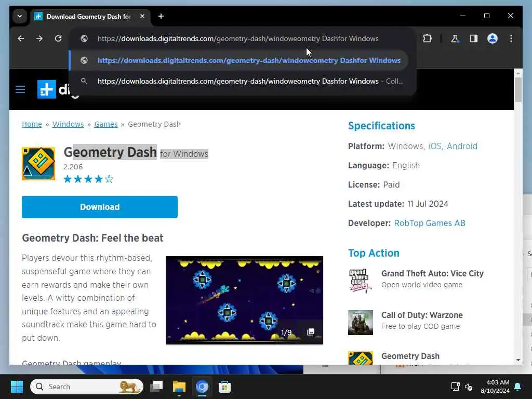Open the Chrome profile avatar
The height and width of the screenshot is (399, 532).
point(493,38)
